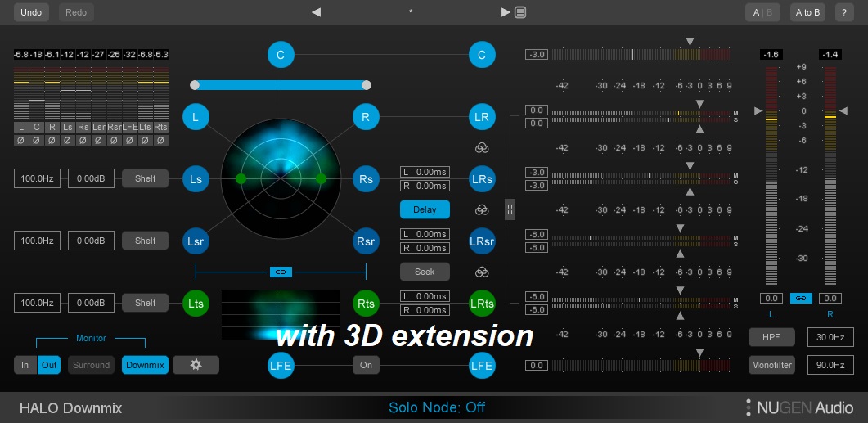
Task: Select the LR output node
Action: tap(482, 117)
